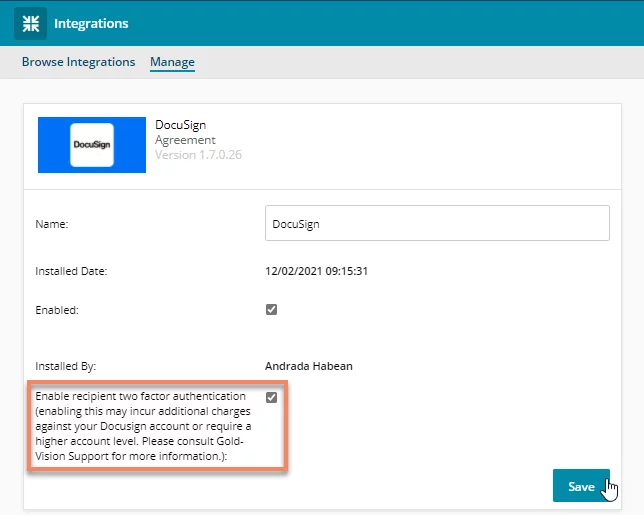Click the DocuSign title heading
The height and width of the screenshot is (515, 644).
tap(180, 125)
